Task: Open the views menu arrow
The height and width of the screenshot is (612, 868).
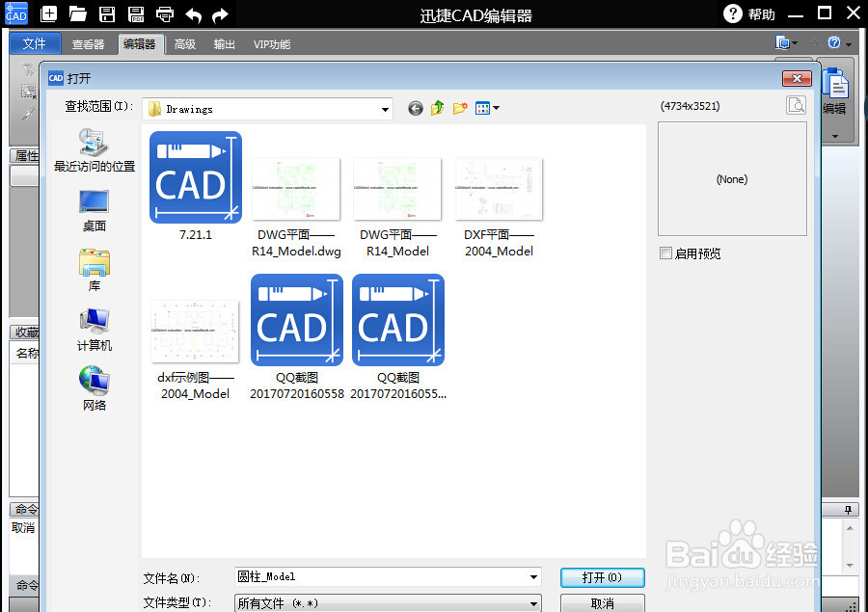Action: [495, 108]
